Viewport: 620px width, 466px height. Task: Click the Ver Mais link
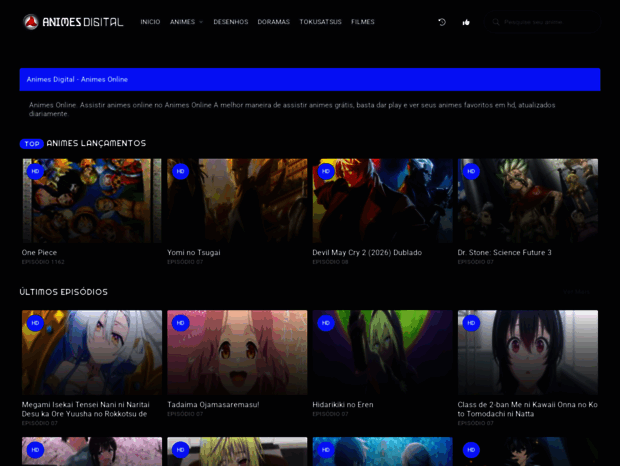(577, 292)
